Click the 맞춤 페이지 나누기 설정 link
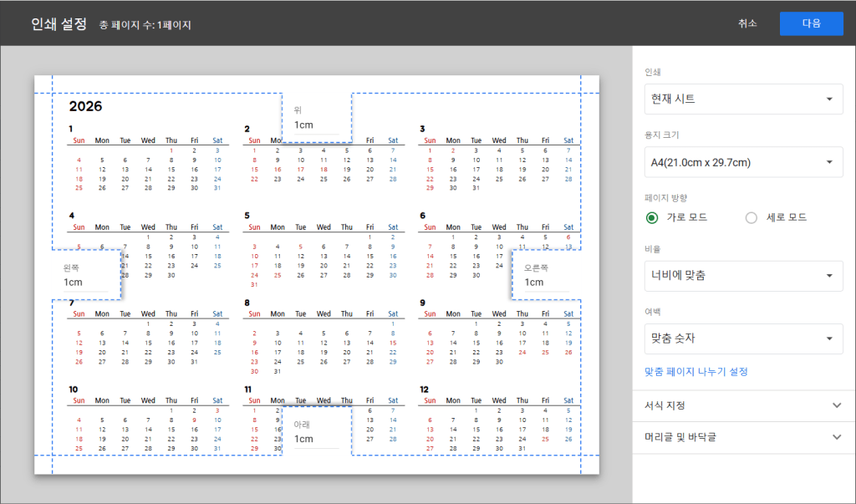856x504 pixels. coord(695,371)
